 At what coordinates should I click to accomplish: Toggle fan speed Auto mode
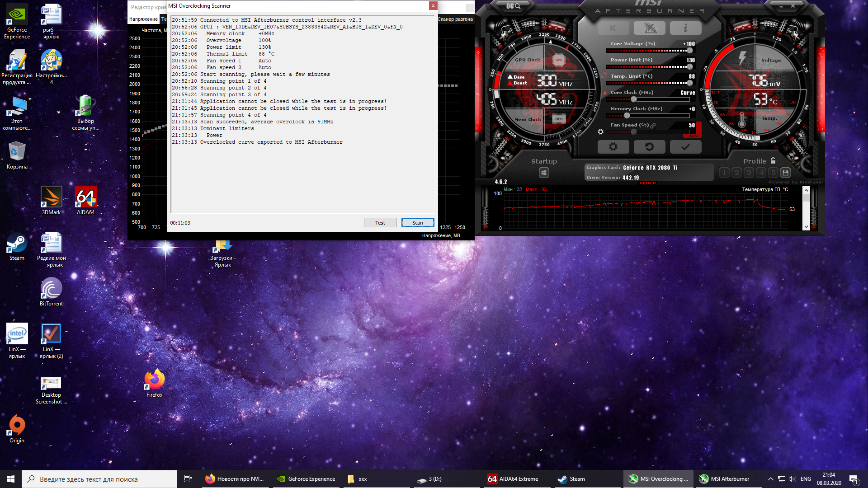click(x=693, y=136)
